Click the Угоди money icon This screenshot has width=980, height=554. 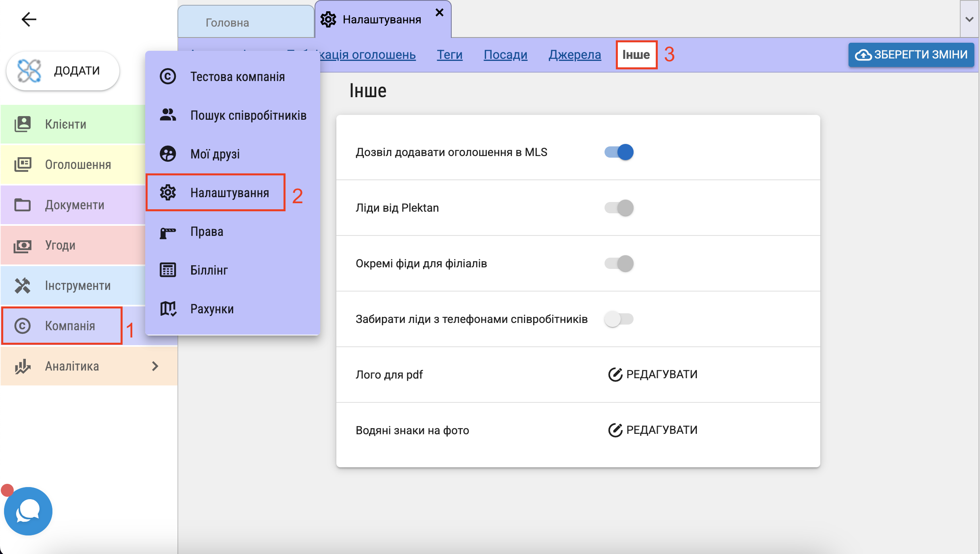tap(23, 246)
